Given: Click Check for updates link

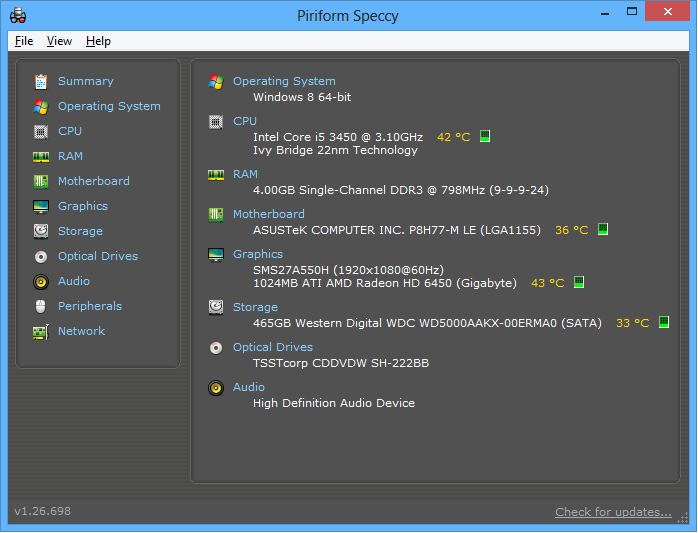Looking at the screenshot, I should coord(613,512).
